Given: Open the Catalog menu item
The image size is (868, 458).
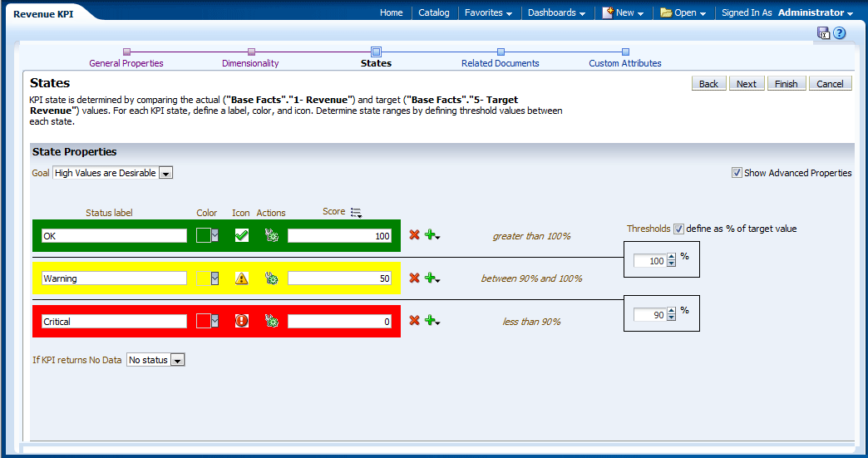Looking at the screenshot, I should pos(433,12).
